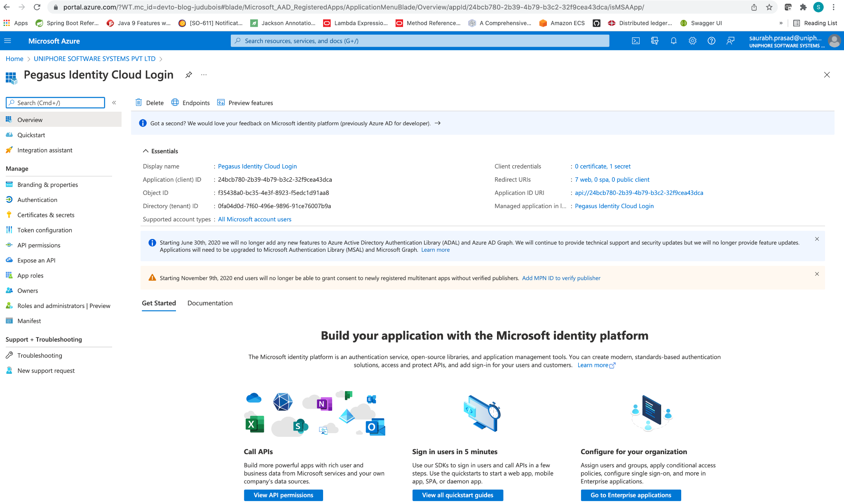
Task: Open Redirect URIs link
Action: pos(612,179)
